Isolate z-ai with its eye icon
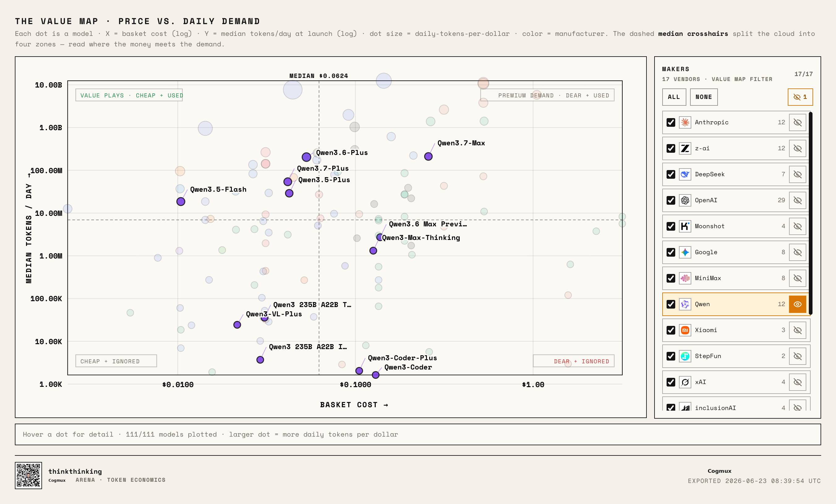The width and height of the screenshot is (836, 504). pos(797,148)
